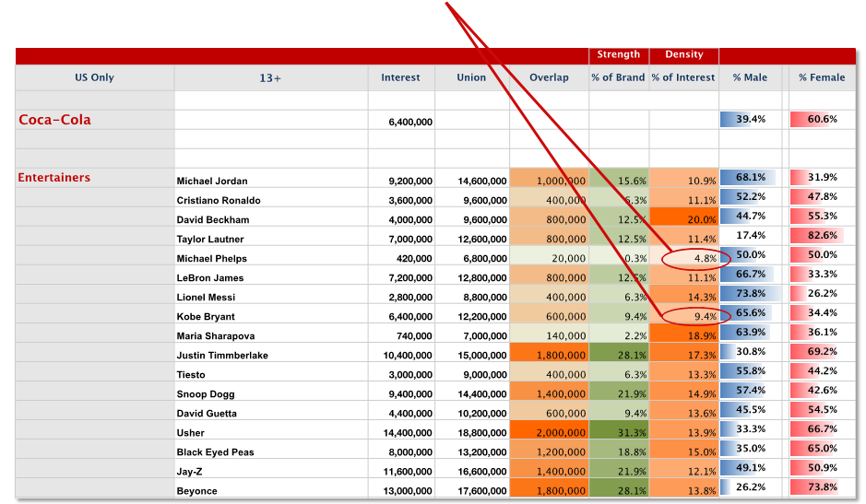The height and width of the screenshot is (504, 866).
Task: Click the % Female column header
Action: pyautogui.click(x=822, y=77)
